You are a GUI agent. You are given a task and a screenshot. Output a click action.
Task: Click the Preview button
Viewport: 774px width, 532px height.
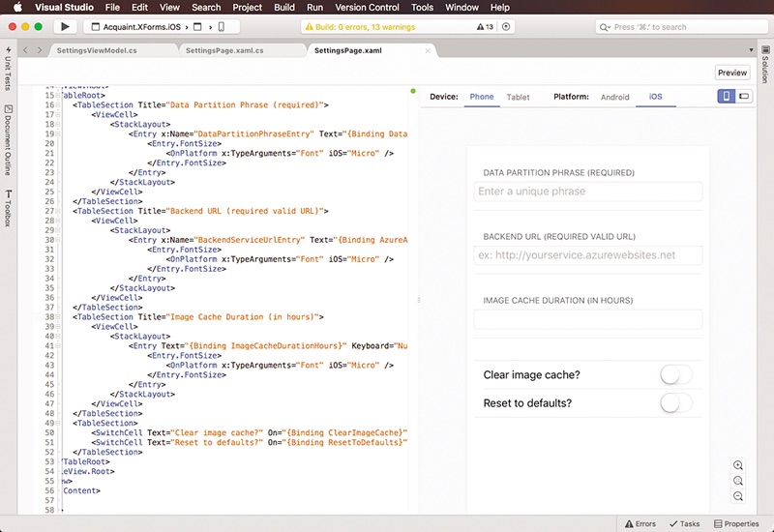click(732, 73)
